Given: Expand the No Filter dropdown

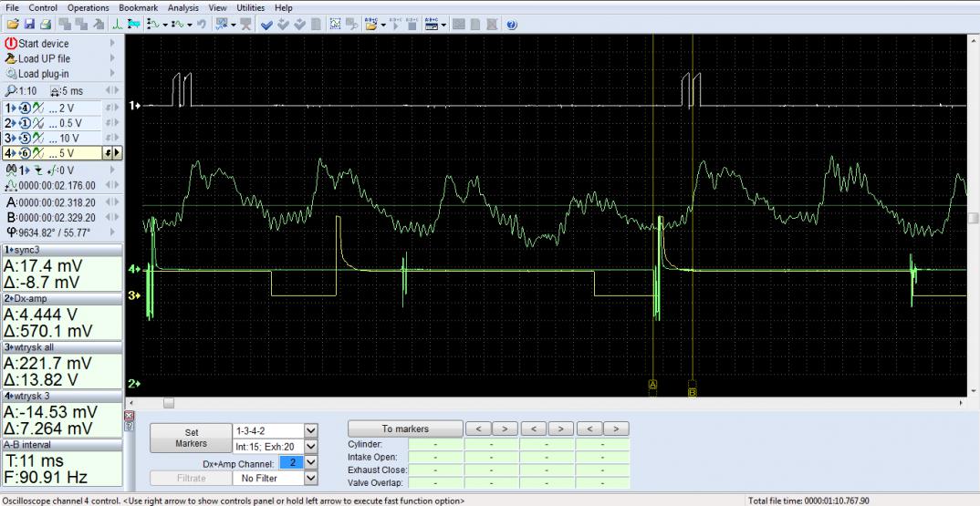Looking at the screenshot, I should (x=310, y=478).
